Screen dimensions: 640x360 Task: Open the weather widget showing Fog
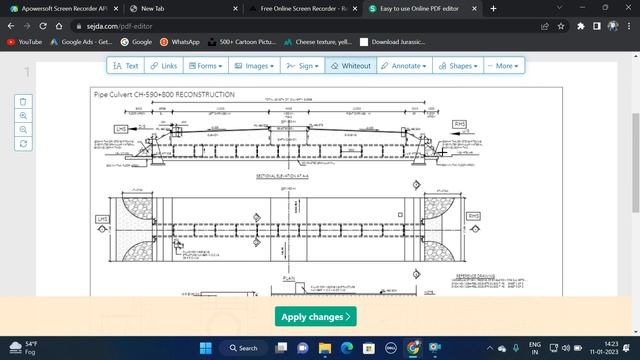point(23,348)
